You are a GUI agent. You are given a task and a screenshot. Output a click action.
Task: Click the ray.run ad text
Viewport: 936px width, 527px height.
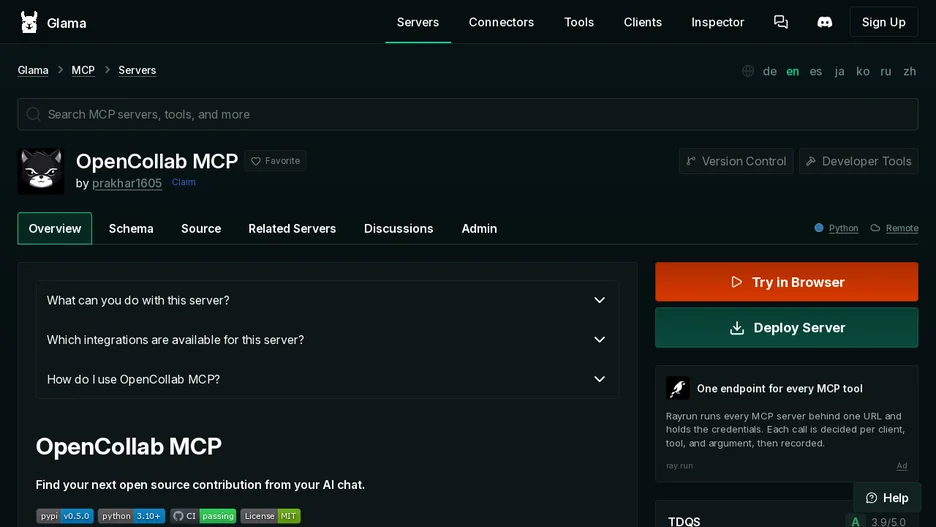point(679,466)
